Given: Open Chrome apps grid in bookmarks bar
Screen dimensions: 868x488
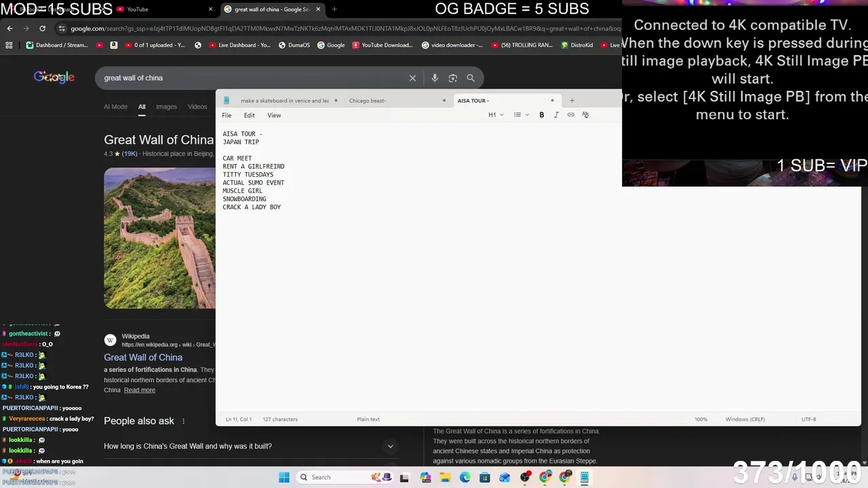Looking at the screenshot, I should coord(9,45).
